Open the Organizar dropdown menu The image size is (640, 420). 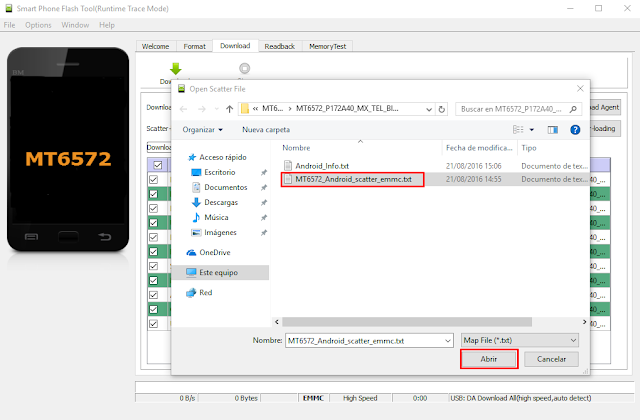coord(203,130)
